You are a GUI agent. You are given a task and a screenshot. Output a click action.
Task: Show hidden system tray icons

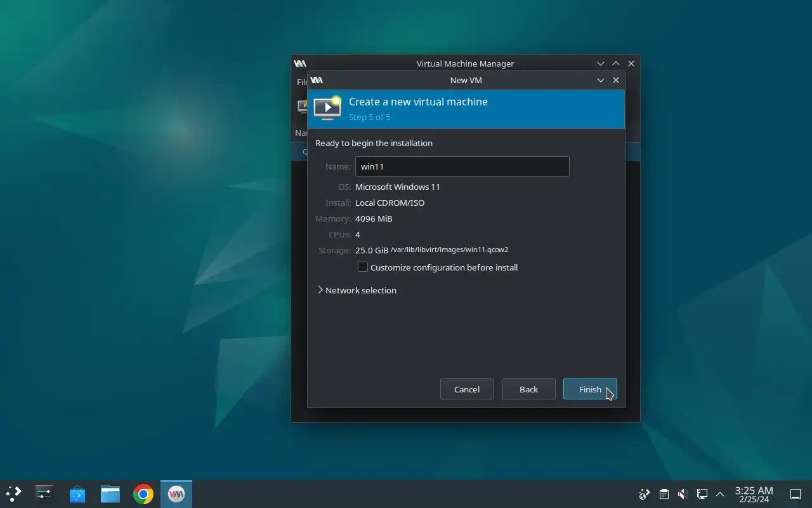coord(720,494)
